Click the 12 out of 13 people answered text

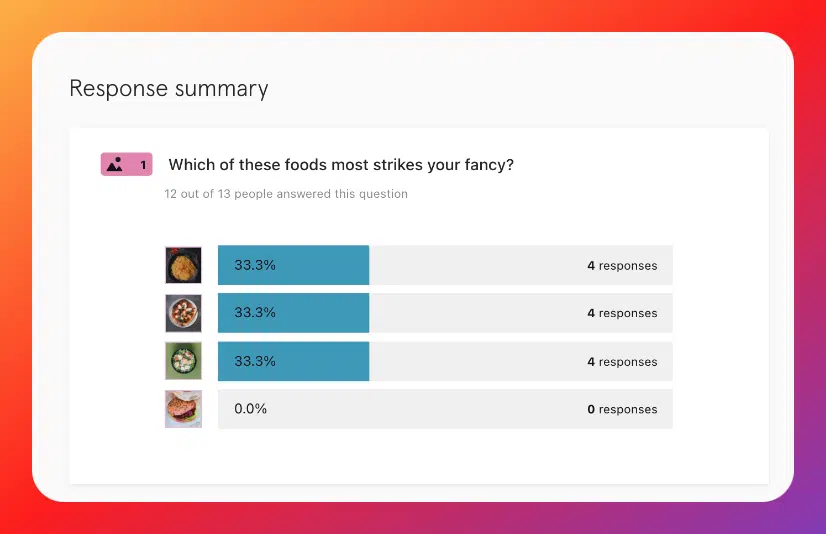tap(286, 194)
